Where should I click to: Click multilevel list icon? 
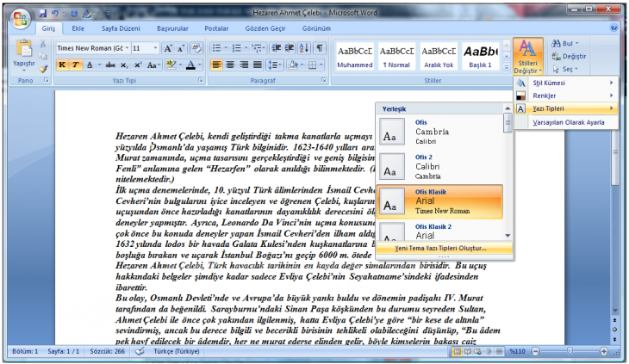256,48
